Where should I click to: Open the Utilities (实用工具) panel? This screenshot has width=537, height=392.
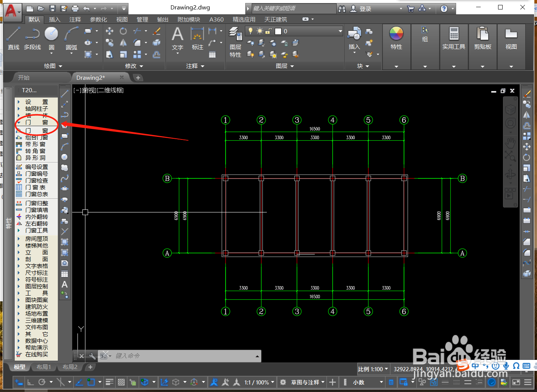tap(454, 38)
